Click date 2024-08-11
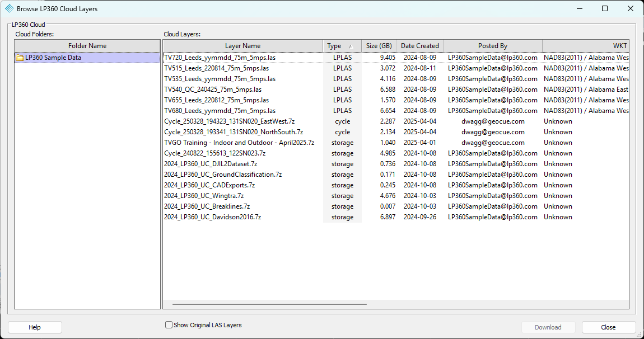Image resolution: width=644 pixels, height=339 pixels. pyautogui.click(x=420, y=69)
